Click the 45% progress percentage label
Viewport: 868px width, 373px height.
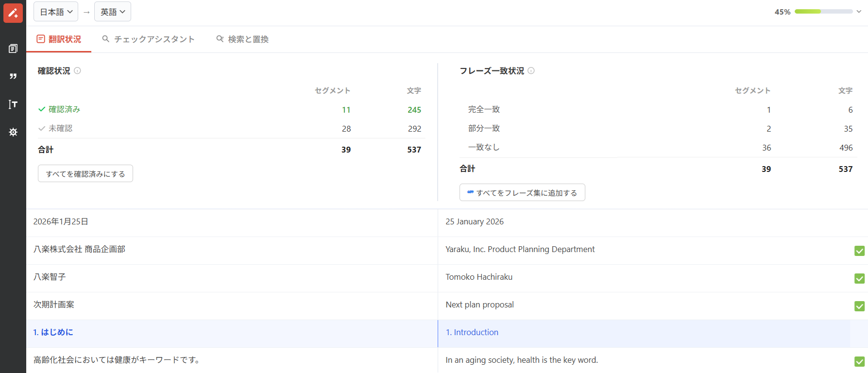pyautogui.click(x=782, y=12)
